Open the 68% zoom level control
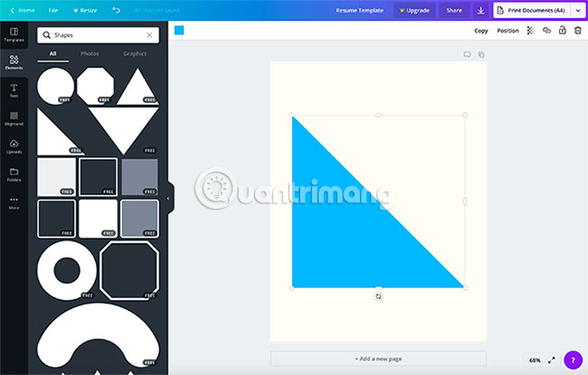The width and height of the screenshot is (588, 375). point(535,361)
